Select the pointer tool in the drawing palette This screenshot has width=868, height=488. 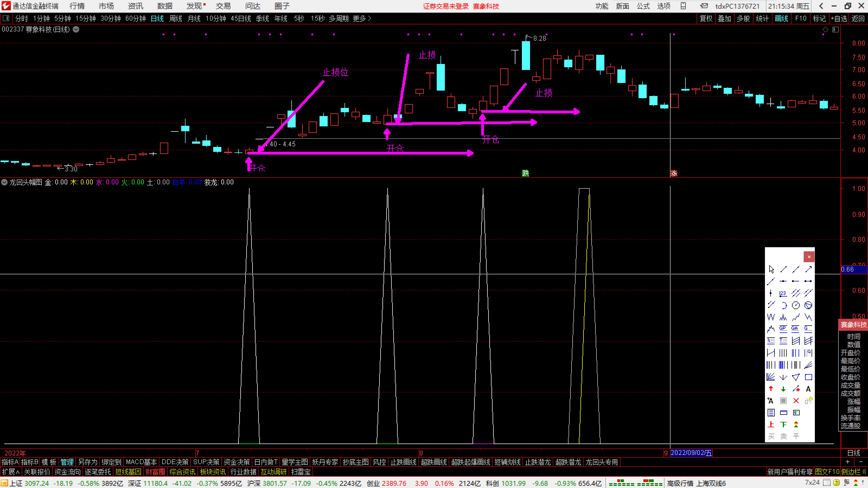point(771,269)
